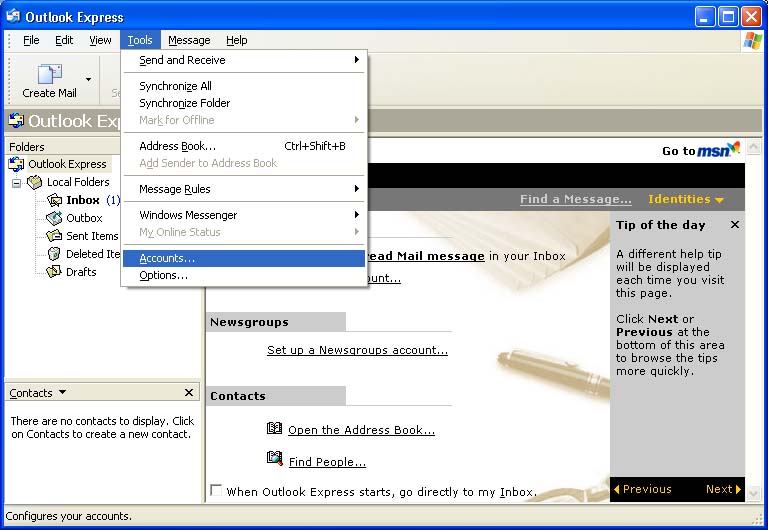
Task: Click the Find a Message link
Action: tap(576, 199)
